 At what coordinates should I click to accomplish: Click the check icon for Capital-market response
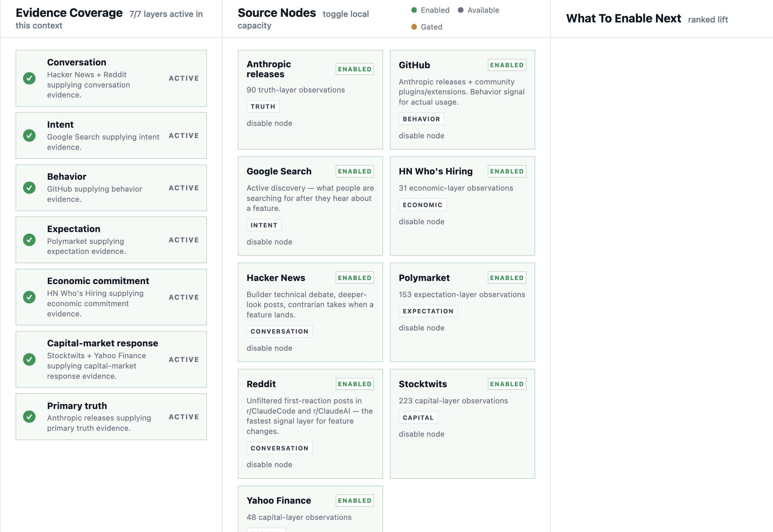click(x=29, y=359)
